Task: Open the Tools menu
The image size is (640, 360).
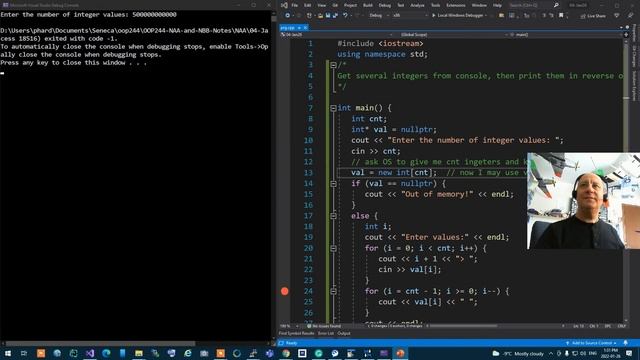Action: pyautogui.click(x=436, y=5)
